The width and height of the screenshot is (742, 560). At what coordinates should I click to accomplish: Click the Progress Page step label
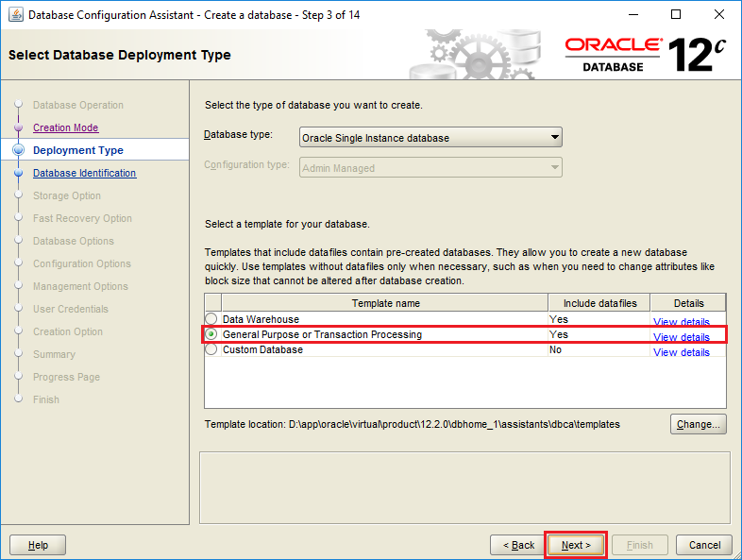point(66,378)
